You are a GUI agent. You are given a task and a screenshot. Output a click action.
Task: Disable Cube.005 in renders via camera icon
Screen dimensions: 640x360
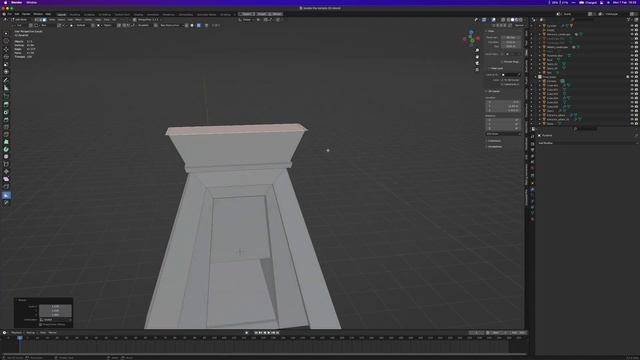point(636,102)
